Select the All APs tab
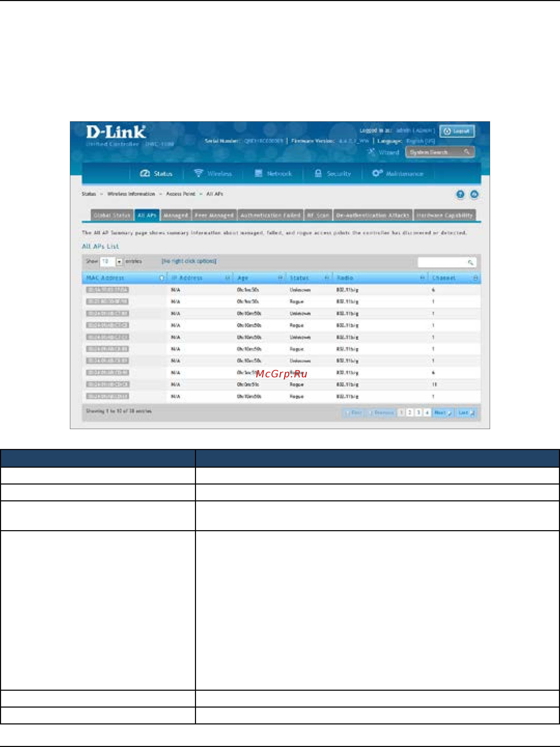 pyautogui.click(x=147, y=215)
